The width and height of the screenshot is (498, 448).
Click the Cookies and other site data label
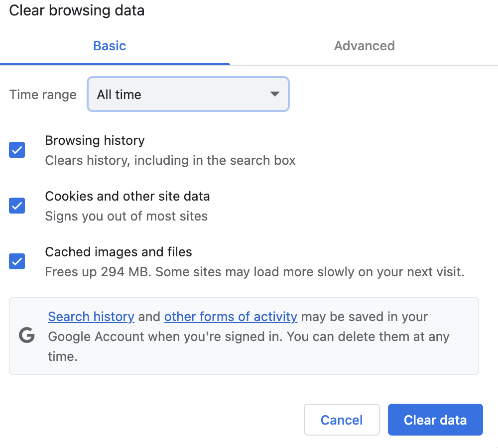(127, 196)
